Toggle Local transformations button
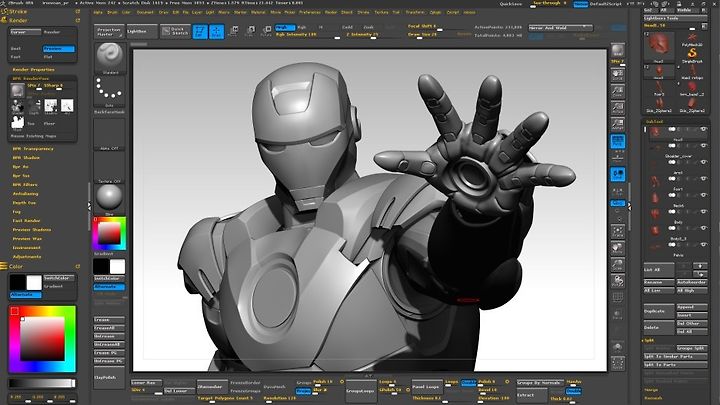Image resolution: width=720 pixels, height=405 pixels. (618, 174)
